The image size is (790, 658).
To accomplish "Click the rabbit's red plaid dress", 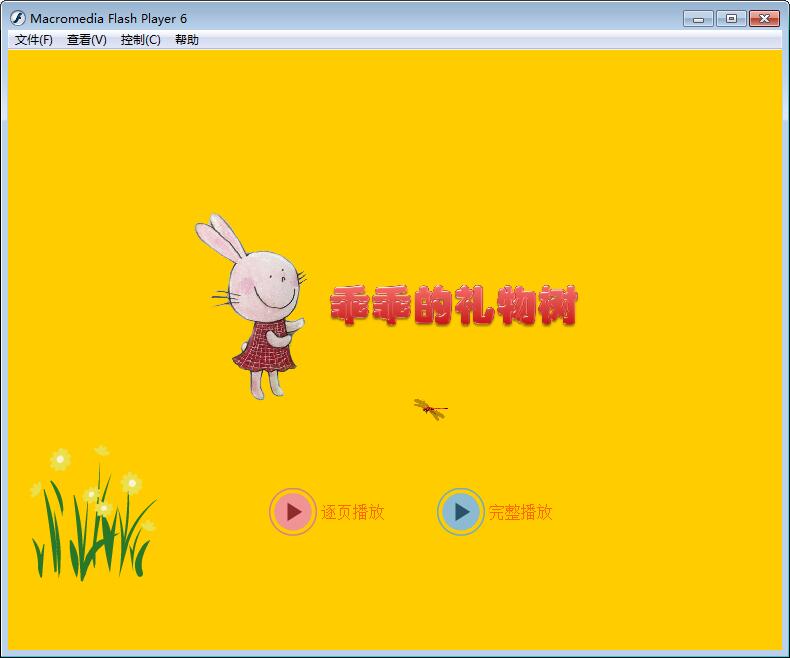I will pyautogui.click(x=265, y=345).
